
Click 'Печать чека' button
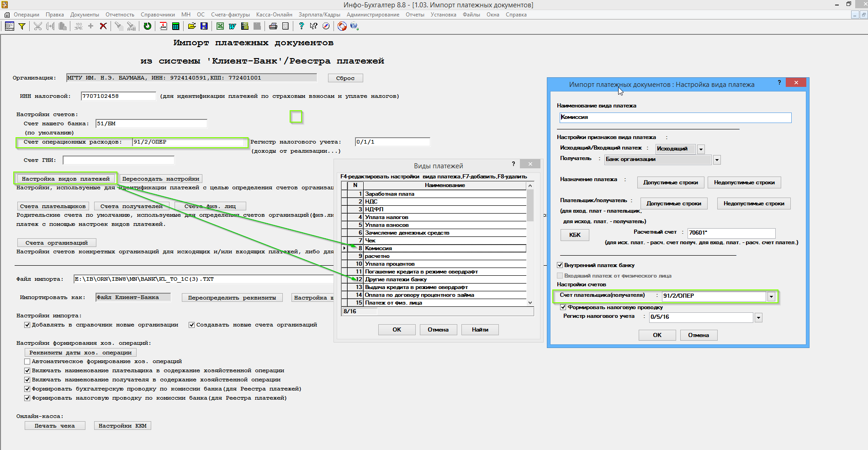[55, 426]
